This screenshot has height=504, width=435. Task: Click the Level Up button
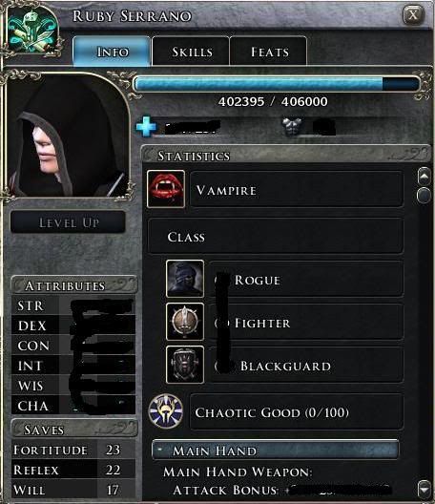[68, 222]
